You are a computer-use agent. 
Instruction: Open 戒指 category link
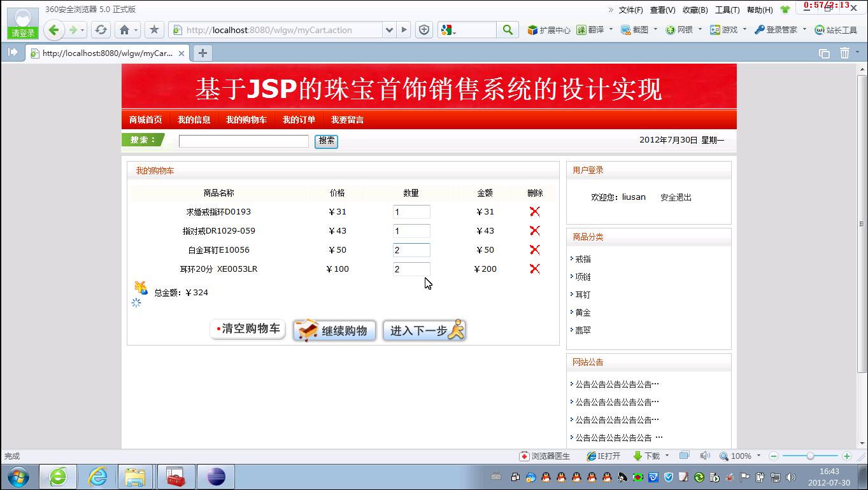click(583, 259)
